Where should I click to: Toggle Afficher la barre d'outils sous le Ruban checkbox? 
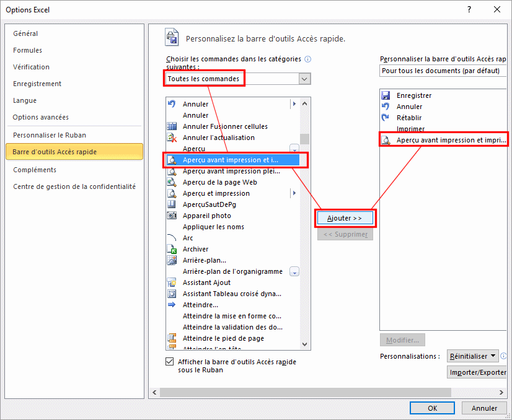169,362
